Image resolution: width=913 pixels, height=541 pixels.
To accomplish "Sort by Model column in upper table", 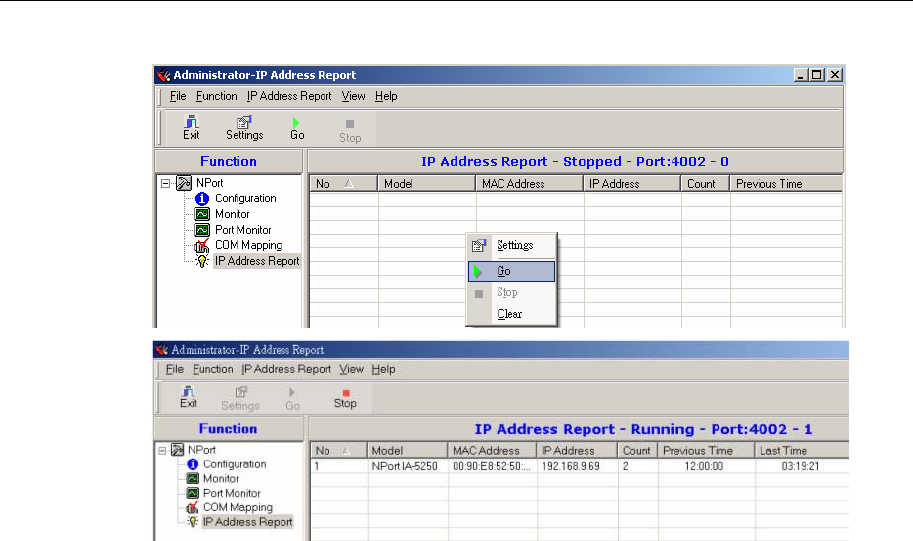I will pos(427,184).
